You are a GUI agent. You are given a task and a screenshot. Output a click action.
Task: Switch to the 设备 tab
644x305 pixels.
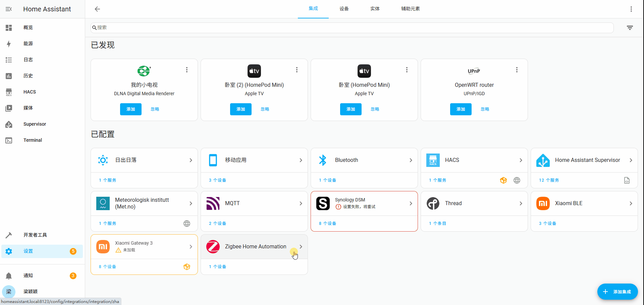344,9
